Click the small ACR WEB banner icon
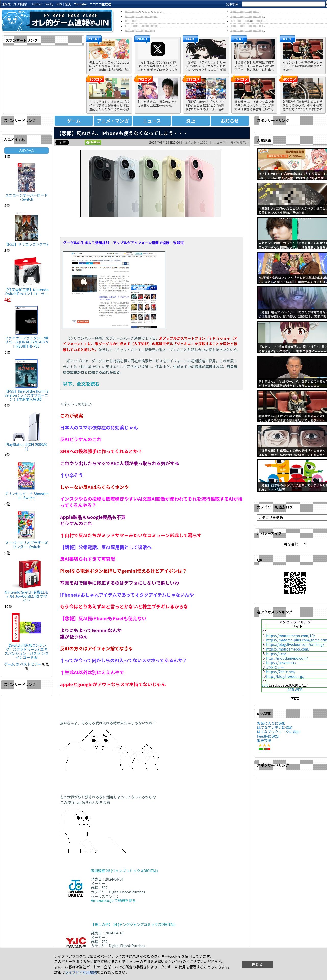Screen dimensions: 327x980 (x=295, y=698)
